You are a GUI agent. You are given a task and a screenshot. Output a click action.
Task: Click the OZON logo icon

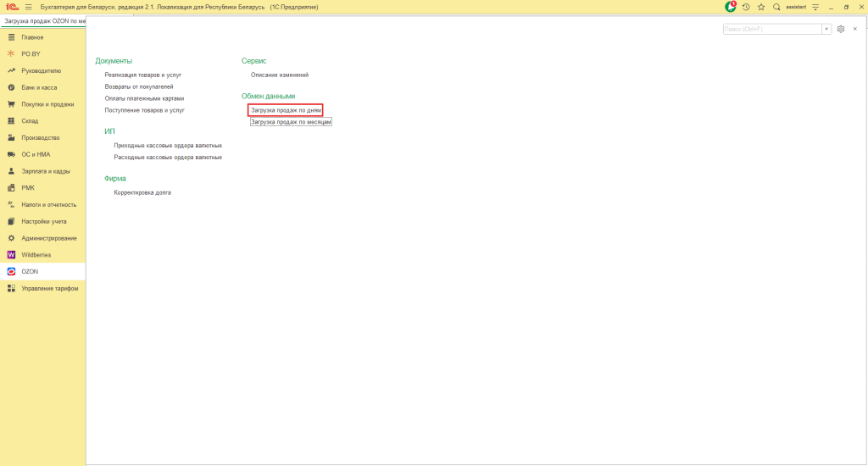pyautogui.click(x=11, y=272)
